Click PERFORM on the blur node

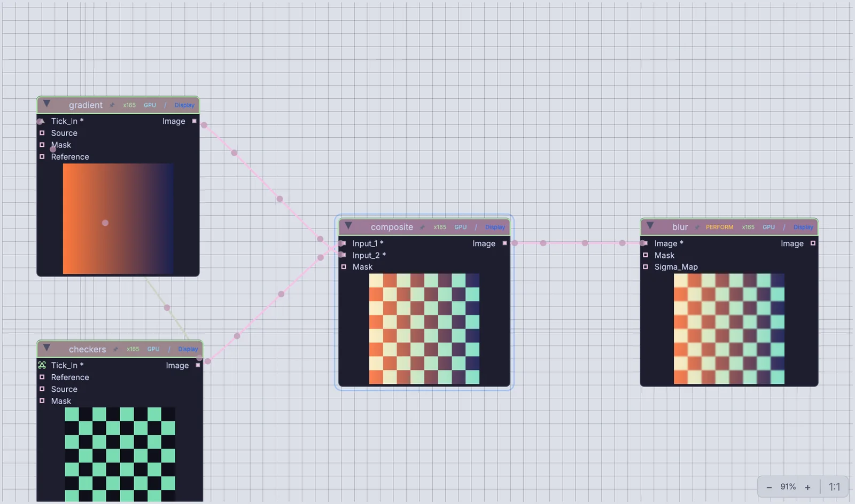coord(719,227)
